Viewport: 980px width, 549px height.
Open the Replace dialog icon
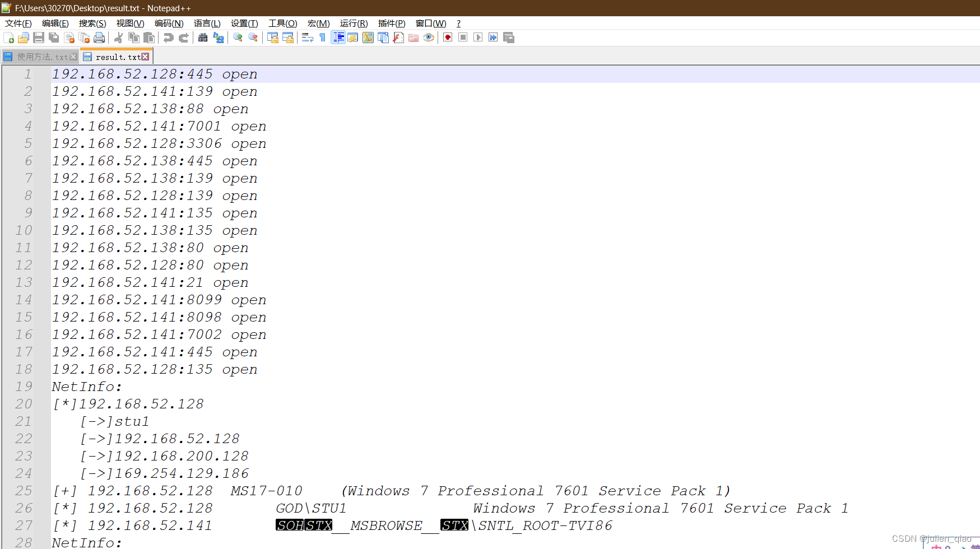click(x=219, y=38)
